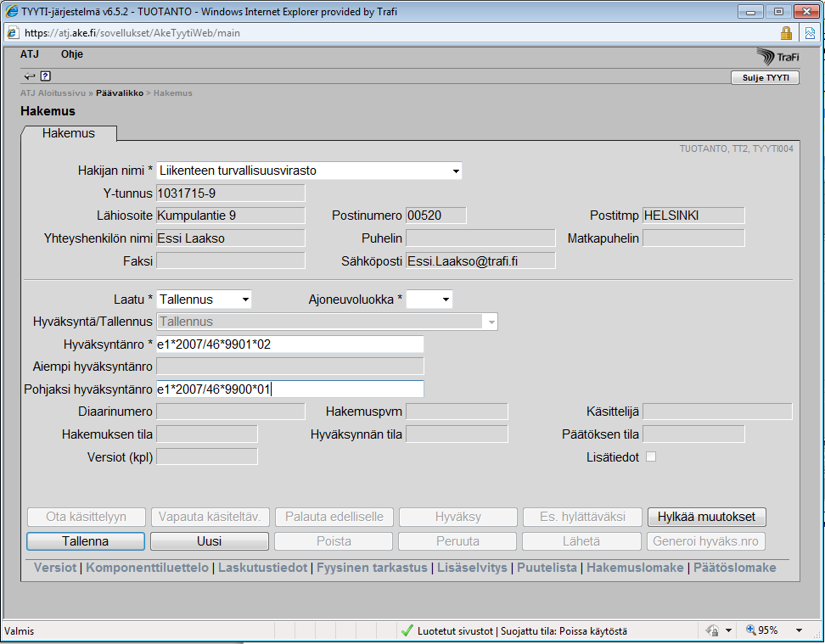Click the Versiot (kpl) field
Screen dimensions: 825x644
(x=207, y=456)
